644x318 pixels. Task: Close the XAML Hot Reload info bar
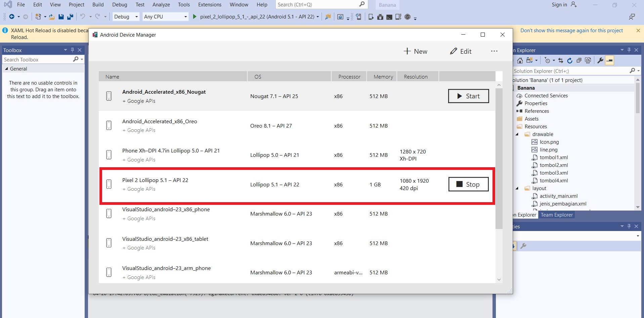coord(638,31)
